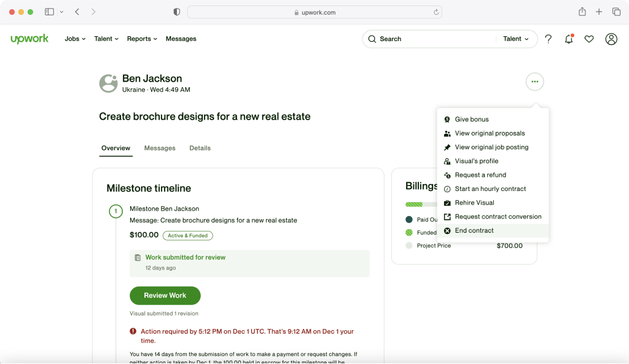Open the user account avatar icon
Image resolution: width=629 pixels, height=364 pixels.
tap(611, 39)
